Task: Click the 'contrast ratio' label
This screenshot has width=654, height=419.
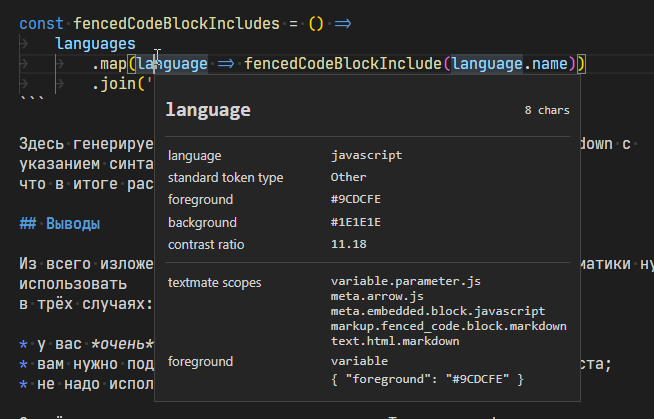Action: pyautogui.click(x=206, y=245)
